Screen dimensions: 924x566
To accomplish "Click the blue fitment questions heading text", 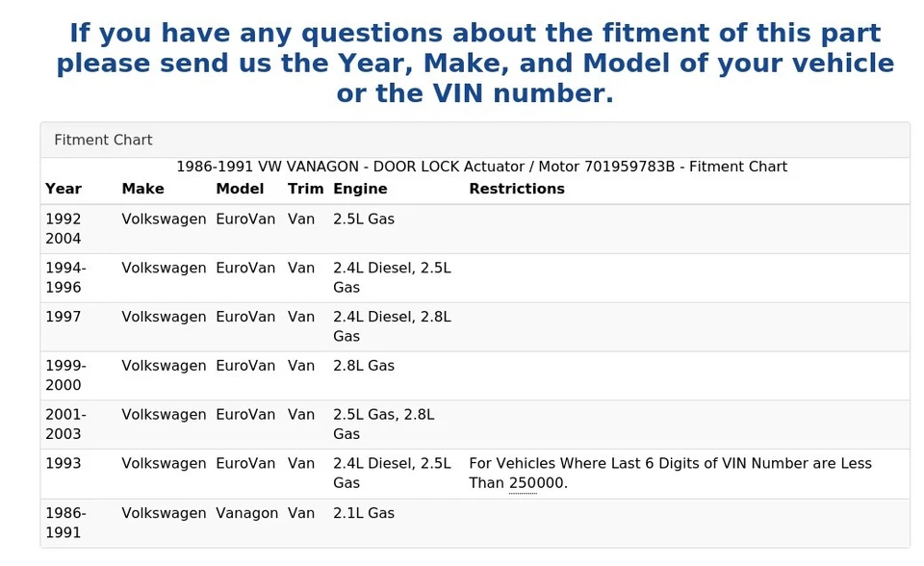I will coord(475,64).
